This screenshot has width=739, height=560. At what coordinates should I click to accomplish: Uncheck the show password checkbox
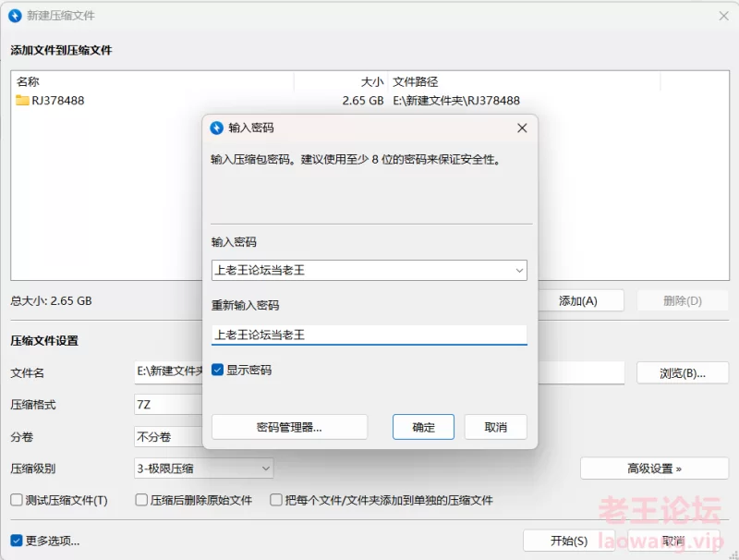(x=217, y=370)
